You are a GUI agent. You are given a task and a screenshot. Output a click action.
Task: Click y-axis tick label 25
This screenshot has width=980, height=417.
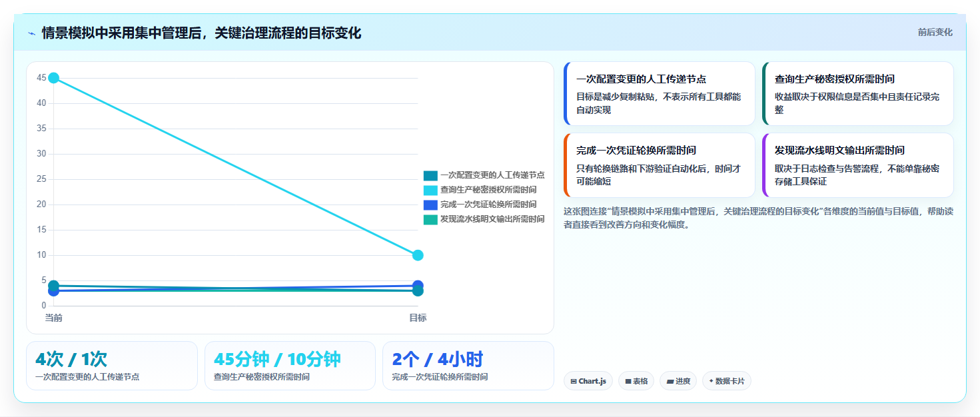tap(41, 179)
